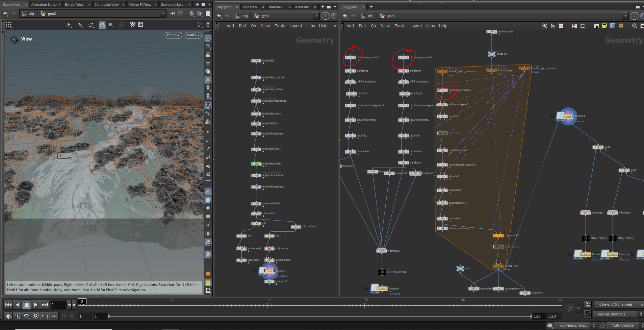Click the current frame number input field
The height and width of the screenshot is (330, 644).
(x=58, y=305)
